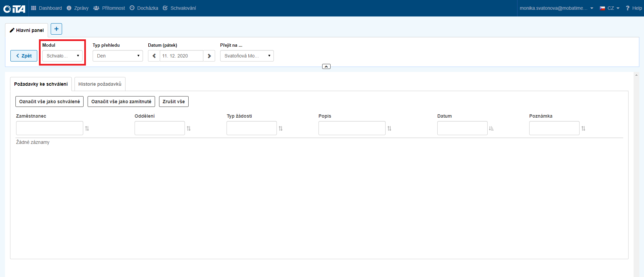Go to previous date with left arrow

[154, 56]
